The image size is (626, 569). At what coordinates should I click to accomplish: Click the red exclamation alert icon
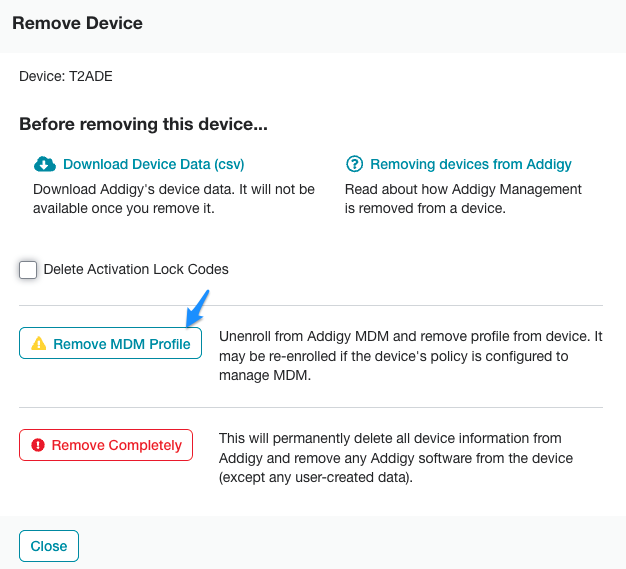pos(38,445)
